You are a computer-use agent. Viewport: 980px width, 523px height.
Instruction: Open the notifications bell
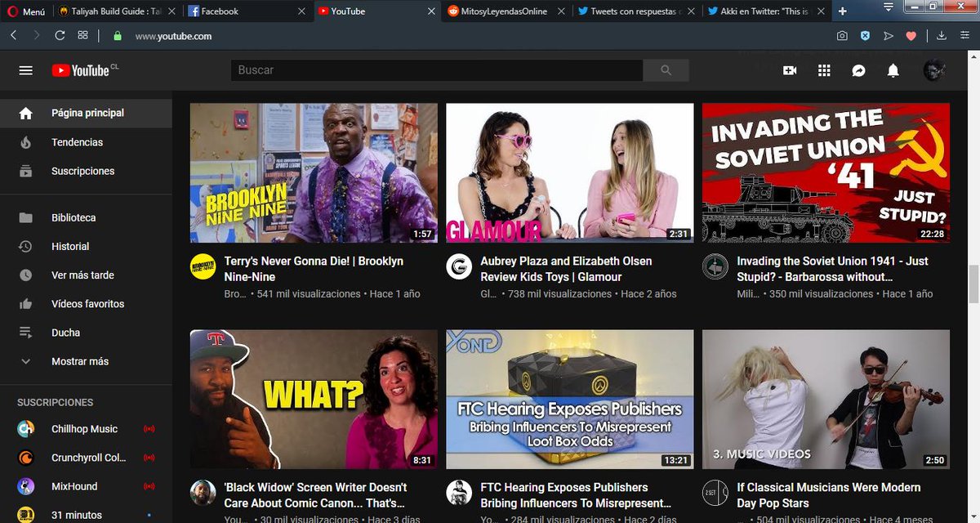[893, 70]
